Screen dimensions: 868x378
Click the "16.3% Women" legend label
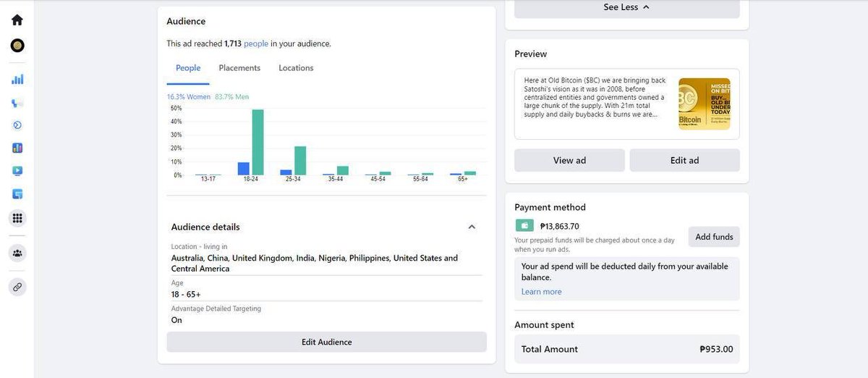click(x=189, y=97)
